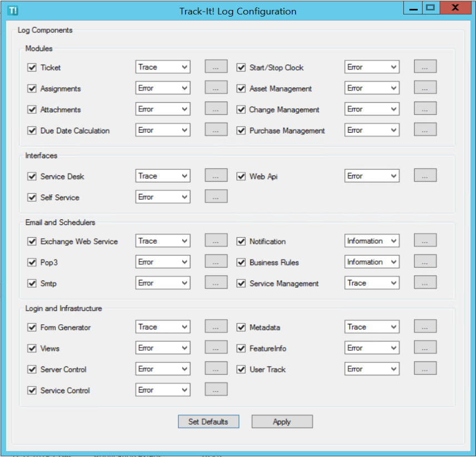Minimize the Log Configuration window
The image size is (476, 457).
(x=413, y=8)
